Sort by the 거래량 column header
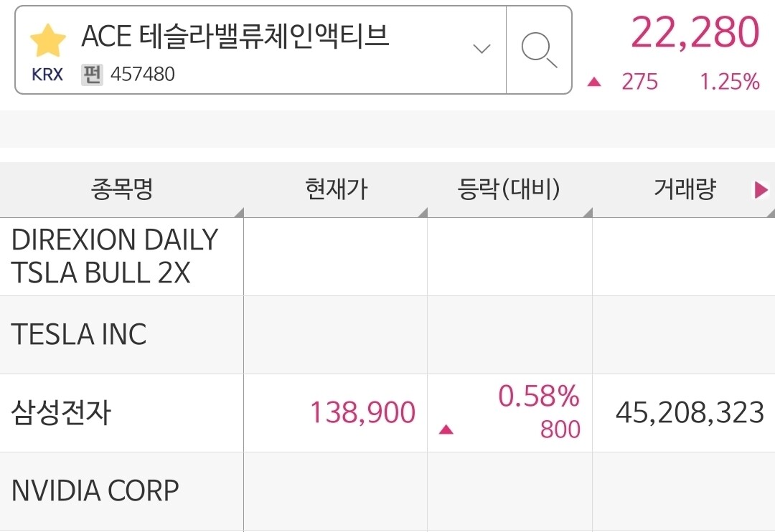The width and height of the screenshot is (775, 532). (x=685, y=190)
